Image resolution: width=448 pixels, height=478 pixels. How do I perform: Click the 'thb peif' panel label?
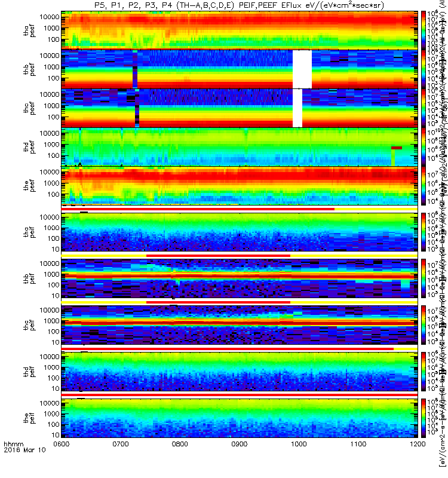pyautogui.click(x=29, y=278)
